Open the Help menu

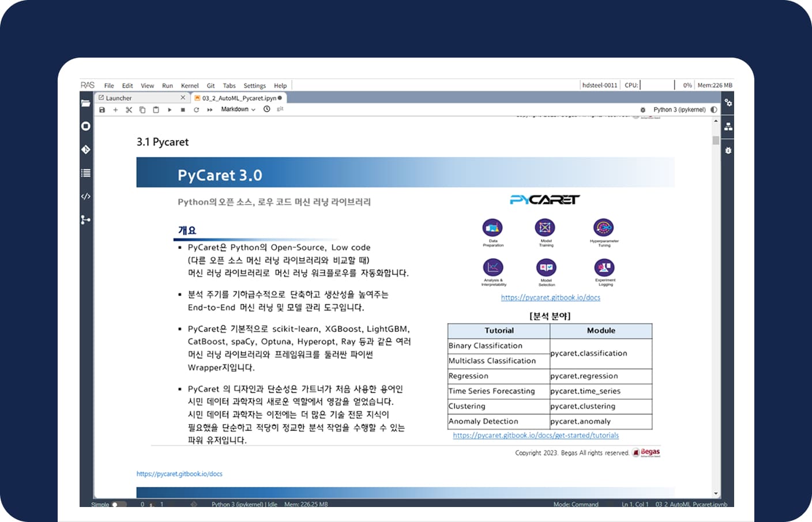tap(280, 85)
